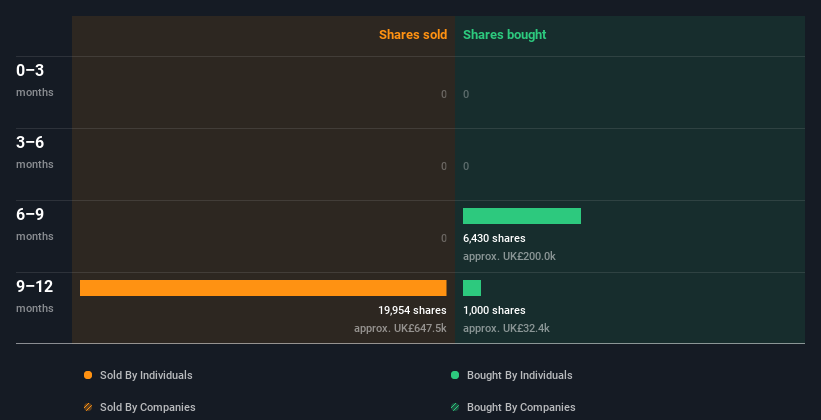Click the Shares bought column header
The height and width of the screenshot is (420, 821).
pyautogui.click(x=505, y=35)
